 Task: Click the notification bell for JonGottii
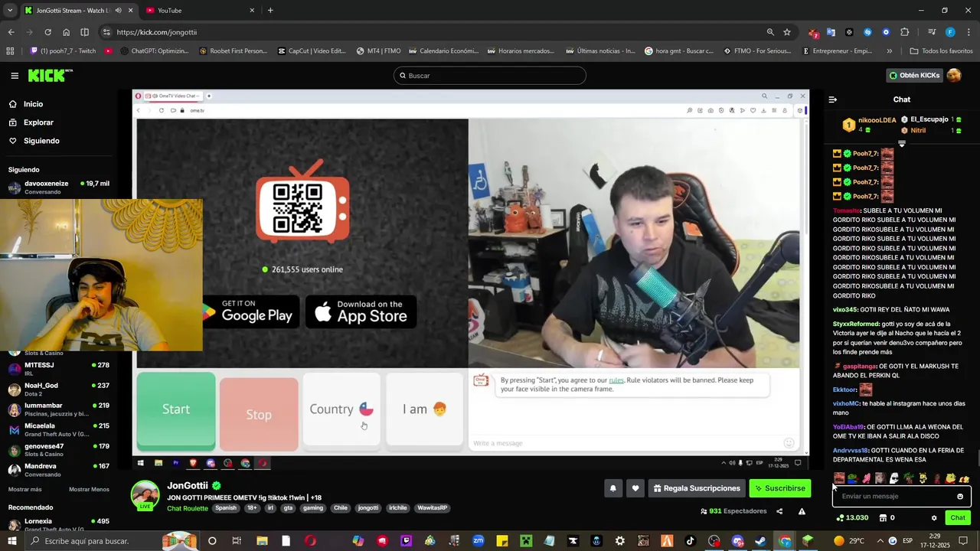coord(612,488)
